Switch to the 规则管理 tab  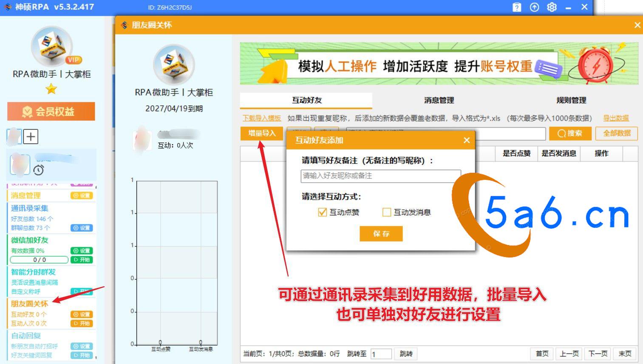click(571, 100)
